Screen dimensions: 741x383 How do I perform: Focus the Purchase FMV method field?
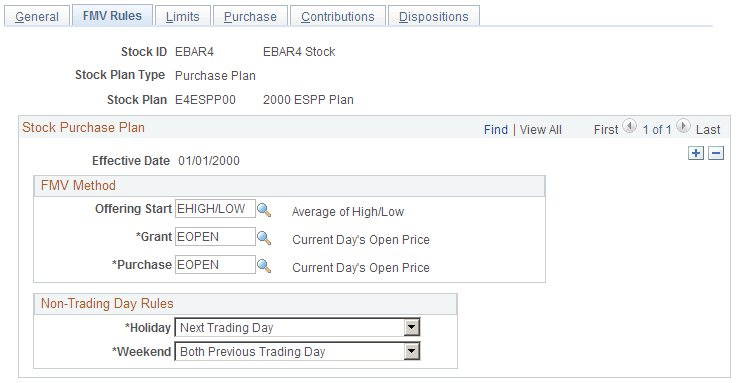(x=215, y=264)
